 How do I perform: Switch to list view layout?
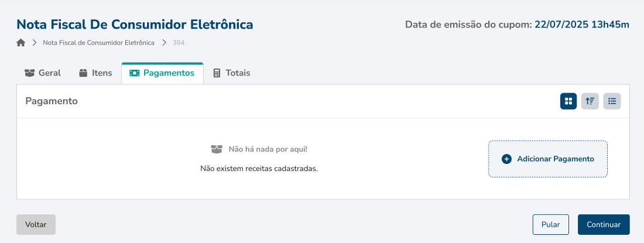click(x=612, y=101)
